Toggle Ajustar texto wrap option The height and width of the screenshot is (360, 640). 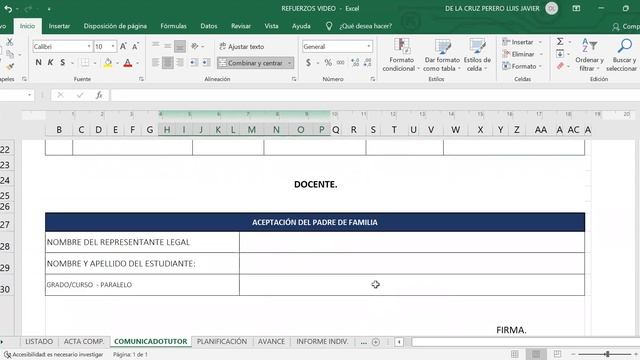[242, 47]
